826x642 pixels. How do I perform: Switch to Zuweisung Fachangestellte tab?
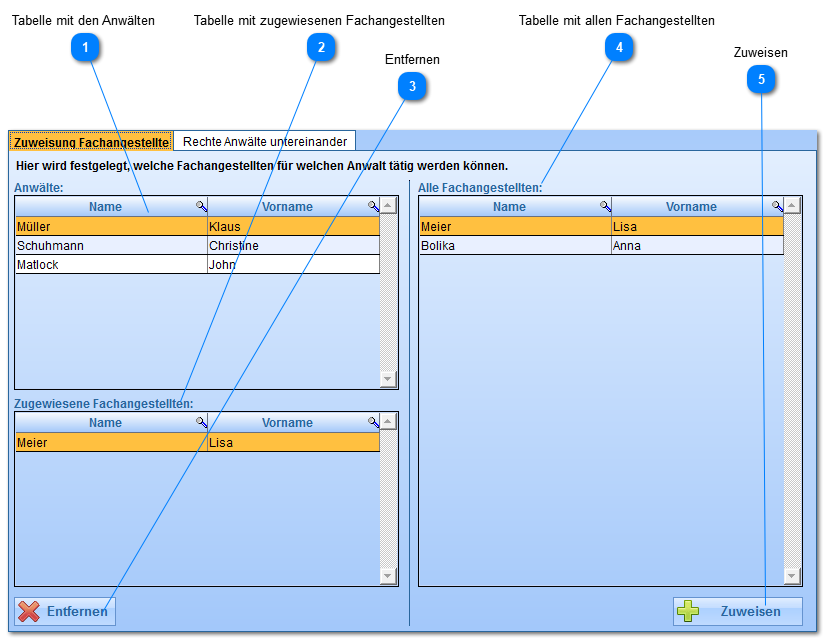click(x=91, y=142)
